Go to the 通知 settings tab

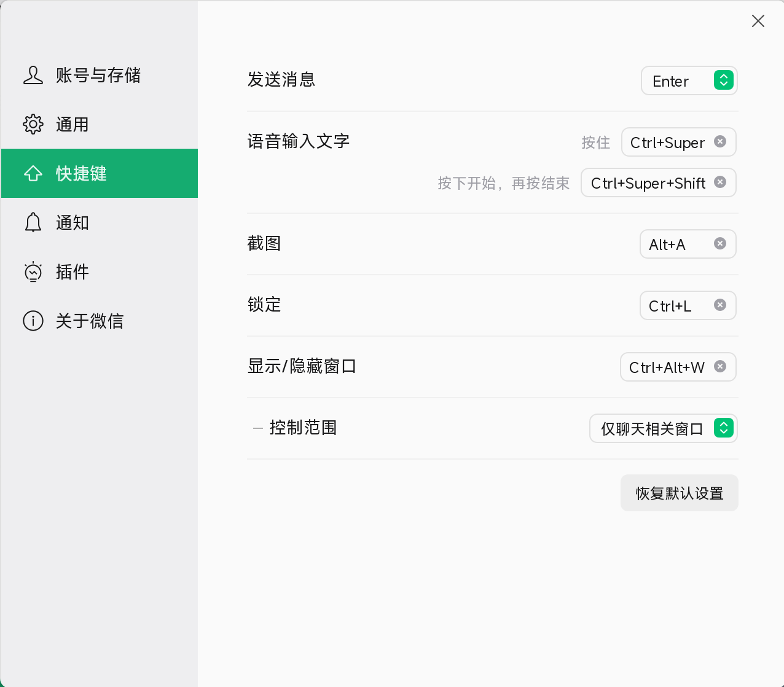(100, 222)
